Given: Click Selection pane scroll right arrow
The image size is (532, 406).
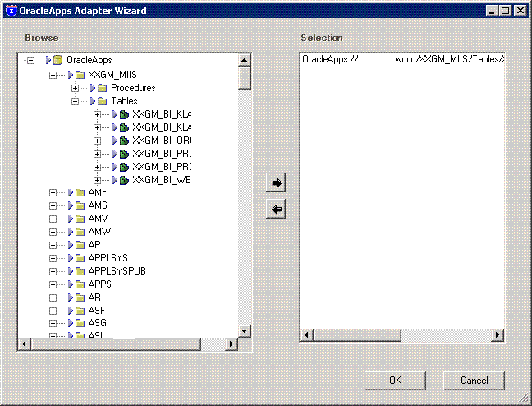Looking at the screenshot, I should [498, 335].
